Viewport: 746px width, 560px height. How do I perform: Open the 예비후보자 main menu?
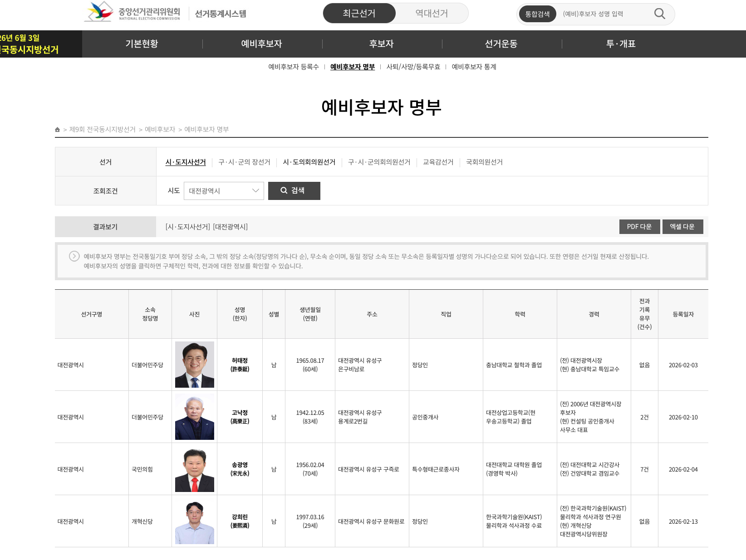(x=261, y=44)
